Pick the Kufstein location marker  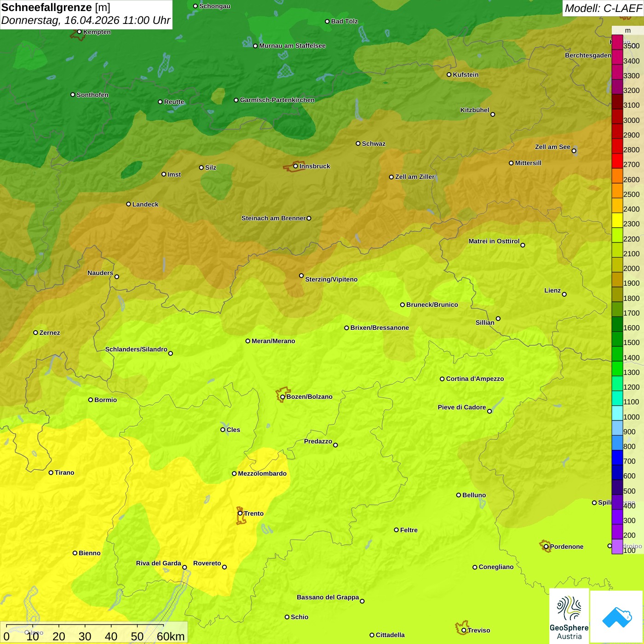point(449,75)
